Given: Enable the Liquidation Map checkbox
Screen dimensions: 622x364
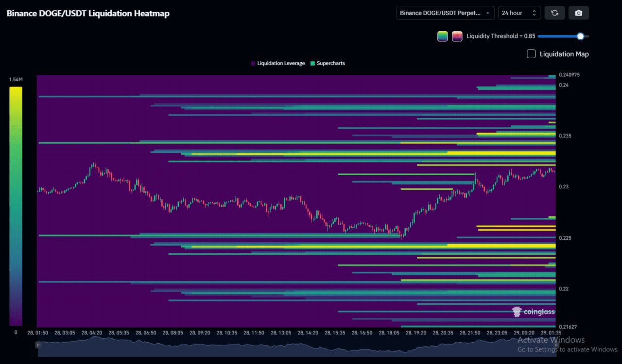Looking at the screenshot, I should (531, 54).
